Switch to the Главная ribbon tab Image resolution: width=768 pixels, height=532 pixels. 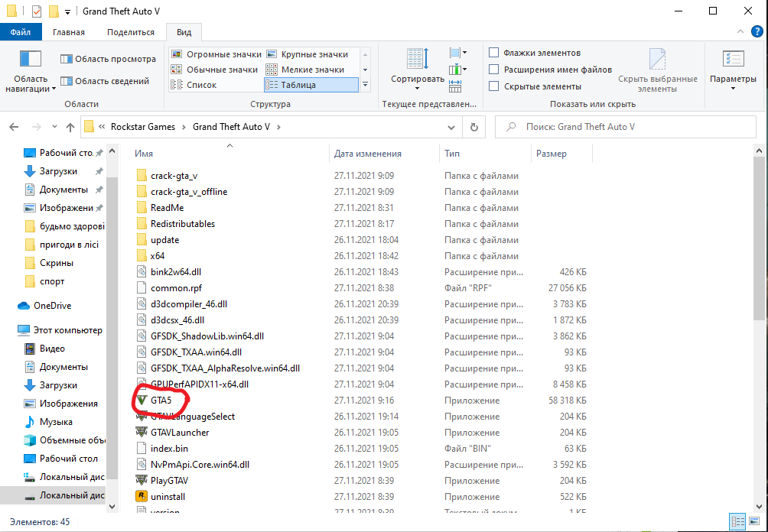69,32
